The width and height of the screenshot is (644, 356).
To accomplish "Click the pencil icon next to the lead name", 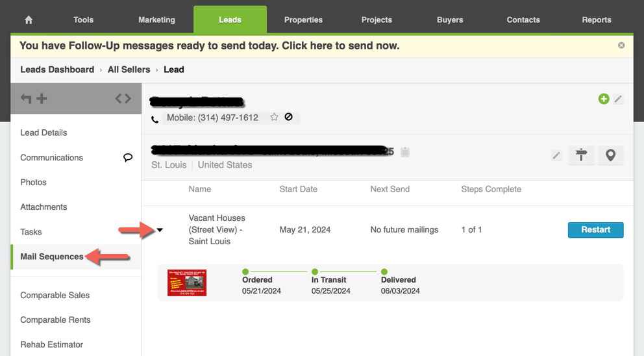I will tap(619, 99).
